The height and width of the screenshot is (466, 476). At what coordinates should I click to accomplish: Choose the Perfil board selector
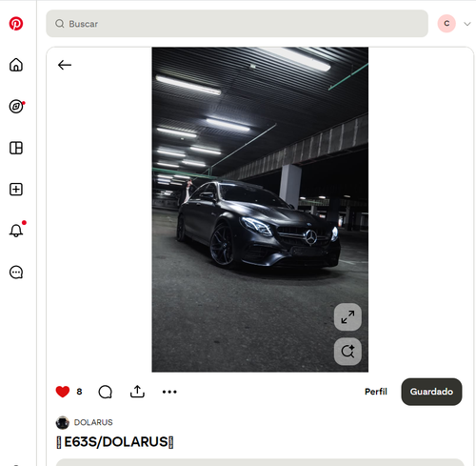tap(376, 392)
